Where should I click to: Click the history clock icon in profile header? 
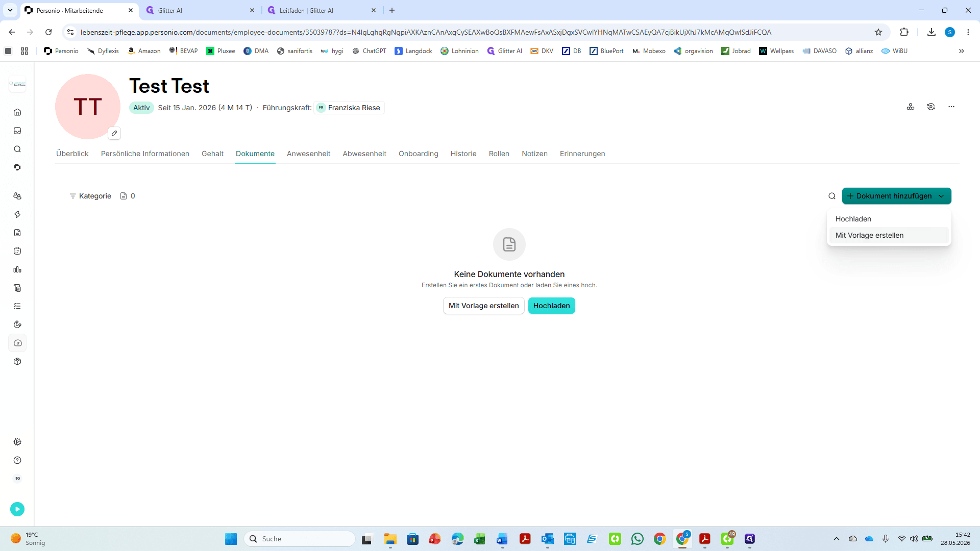[931, 107]
